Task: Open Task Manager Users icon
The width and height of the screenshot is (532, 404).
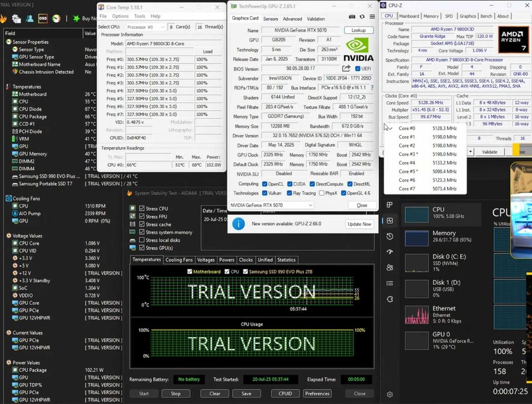Action: click(x=390, y=267)
